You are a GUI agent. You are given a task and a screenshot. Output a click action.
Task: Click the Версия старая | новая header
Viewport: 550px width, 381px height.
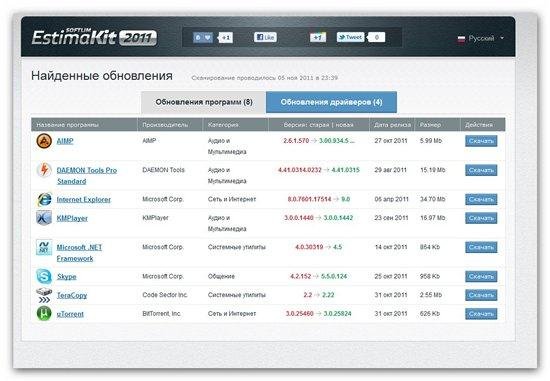(318, 125)
